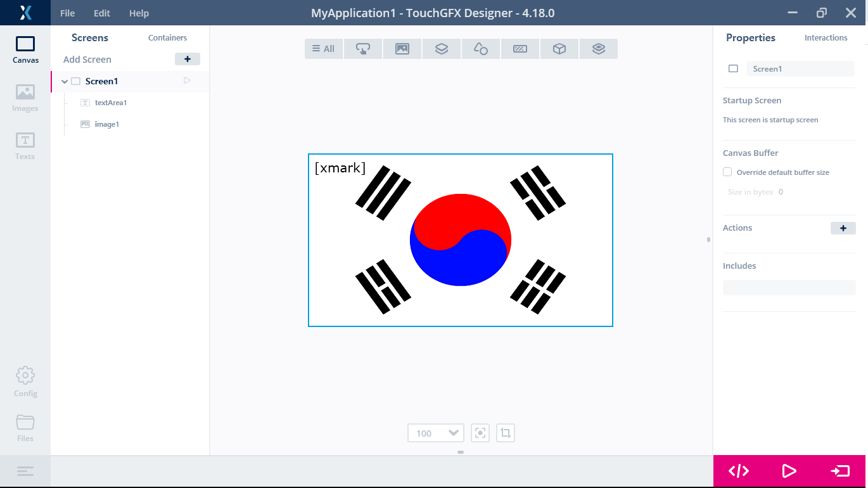Open the zoom level 100 dropdown
Image resolution: width=868 pixels, height=488 pixels.
click(x=436, y=433)
